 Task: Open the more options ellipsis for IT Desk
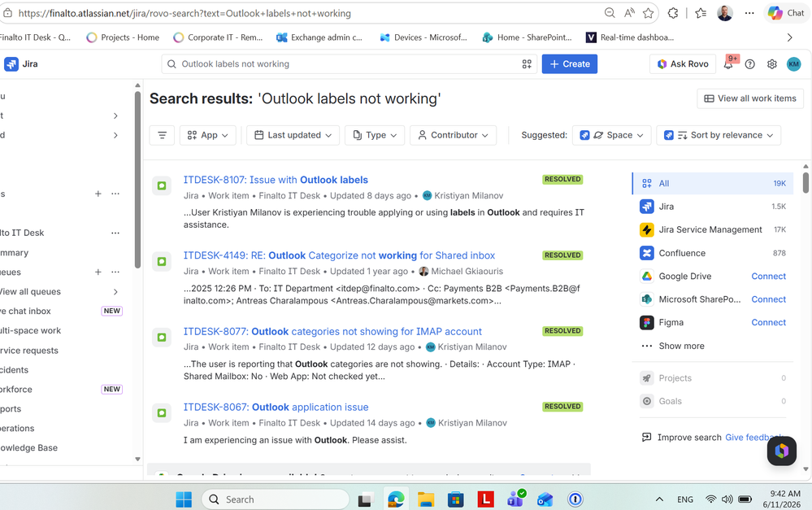[115, 233]
